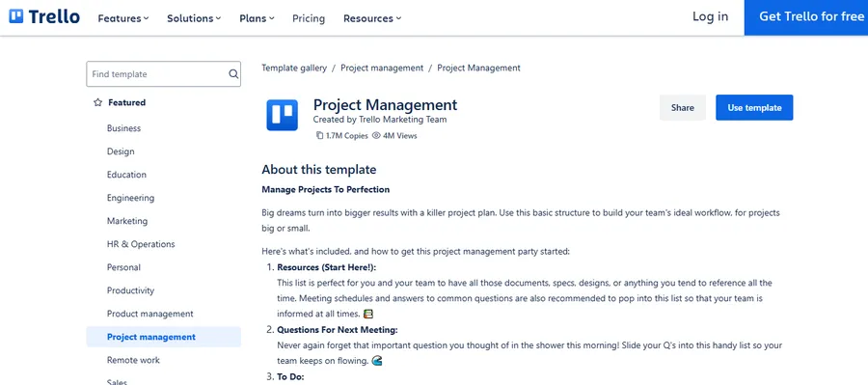Click the Share button
Image resolution: width=868 pixels, height=385 pixels.
click(683, 107)
